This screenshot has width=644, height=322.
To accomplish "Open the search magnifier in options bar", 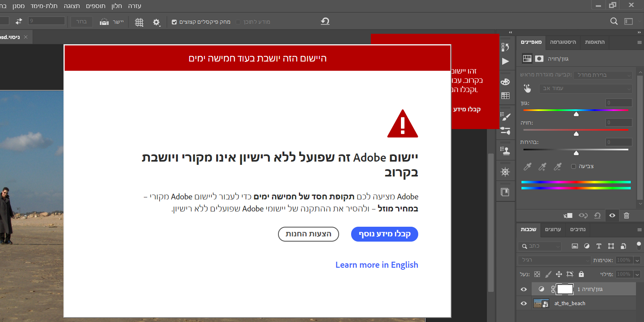I will click(x=614, y=21).
